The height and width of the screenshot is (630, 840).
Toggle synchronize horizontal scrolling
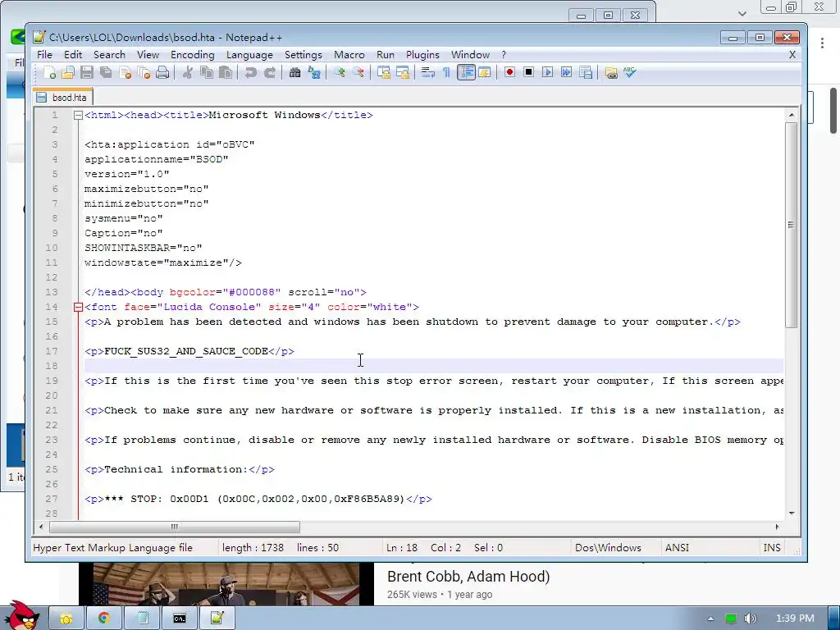point(402,72)
